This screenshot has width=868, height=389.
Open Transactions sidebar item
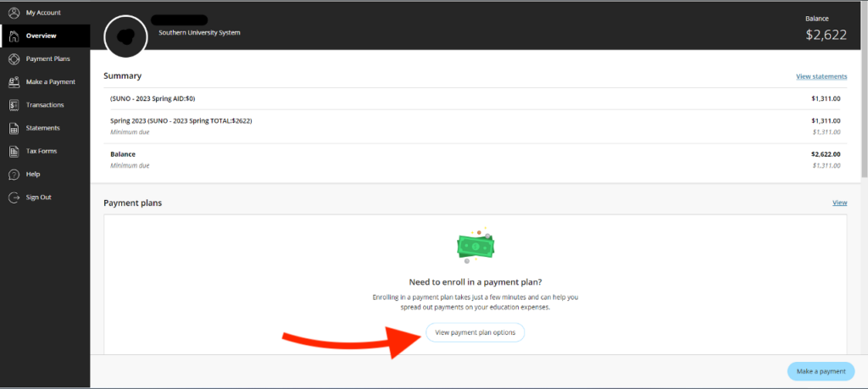tap(45, 105)
